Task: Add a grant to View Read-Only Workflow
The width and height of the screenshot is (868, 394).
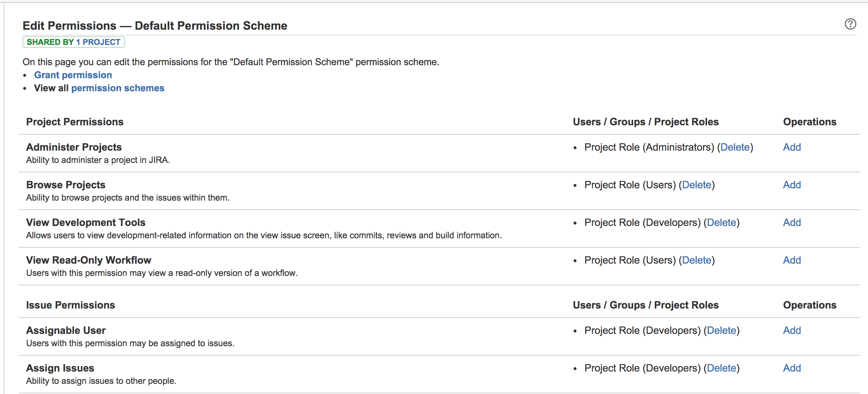Action: [792, 260]
